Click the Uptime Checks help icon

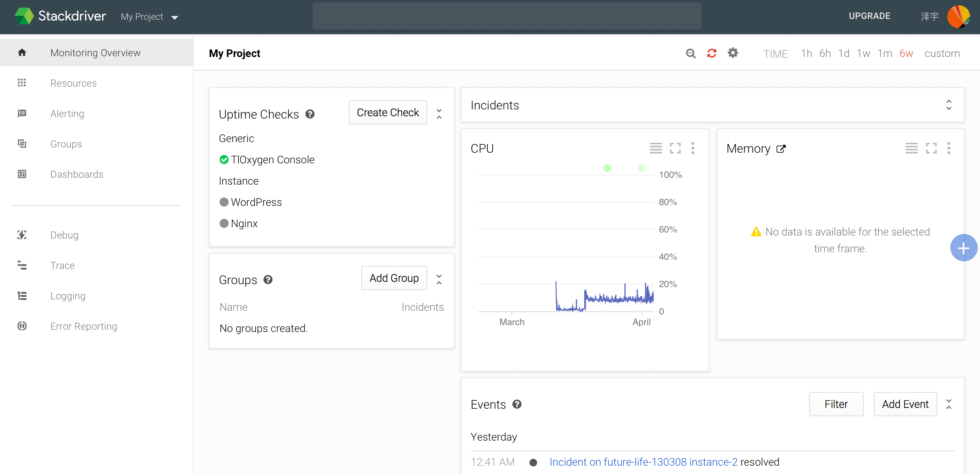click(x=310, y=114)
